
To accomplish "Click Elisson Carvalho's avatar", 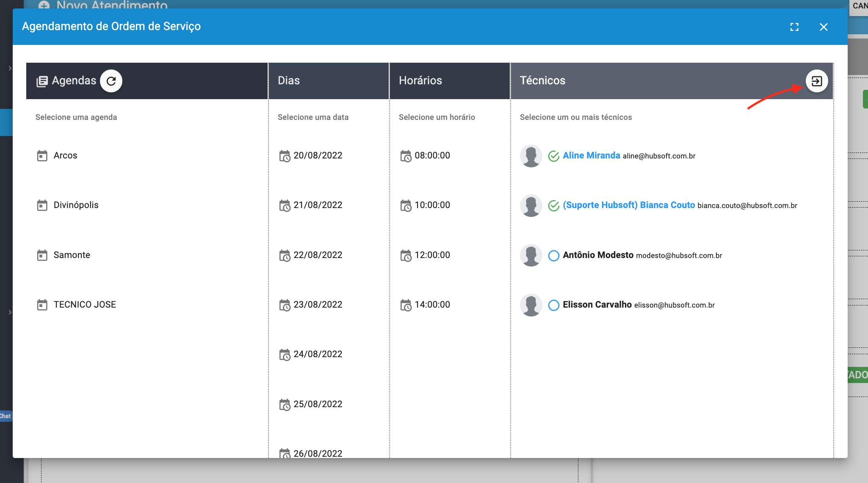I will 531,305.
